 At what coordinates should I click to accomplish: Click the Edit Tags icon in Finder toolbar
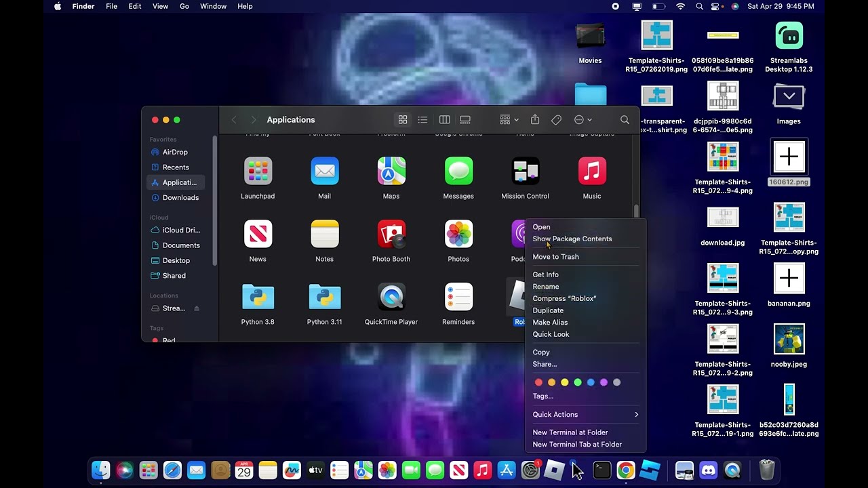[x=556, y=120]
